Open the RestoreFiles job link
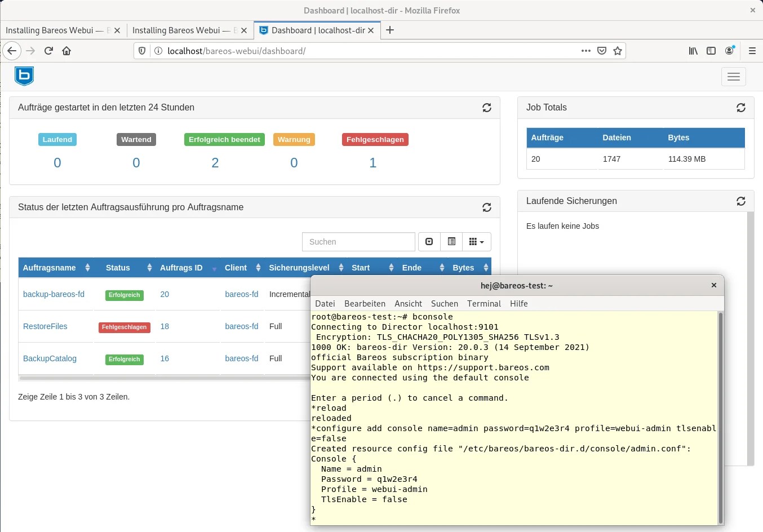This screenshot has width=763, height=532. coord(45,326)
